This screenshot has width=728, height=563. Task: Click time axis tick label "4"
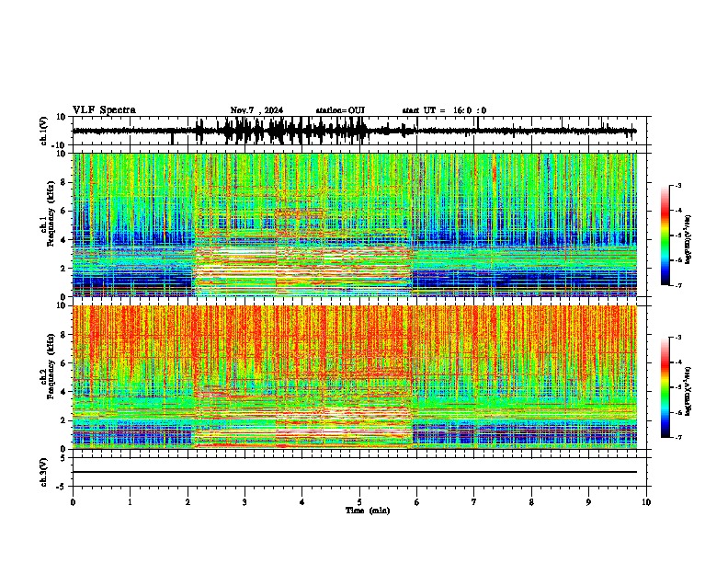pyautogui.click(x=301, y=502)
